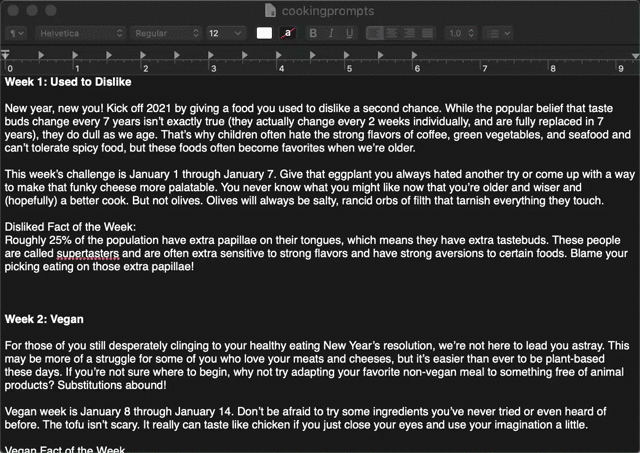Click the phrase 'But not olives.'
This screenshot has height=453, width=640.
(167, 201)
